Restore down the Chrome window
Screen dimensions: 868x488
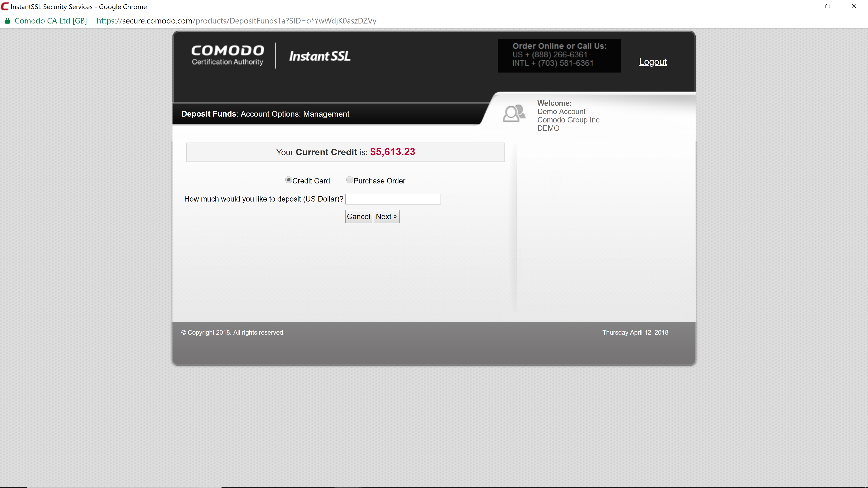828,6
